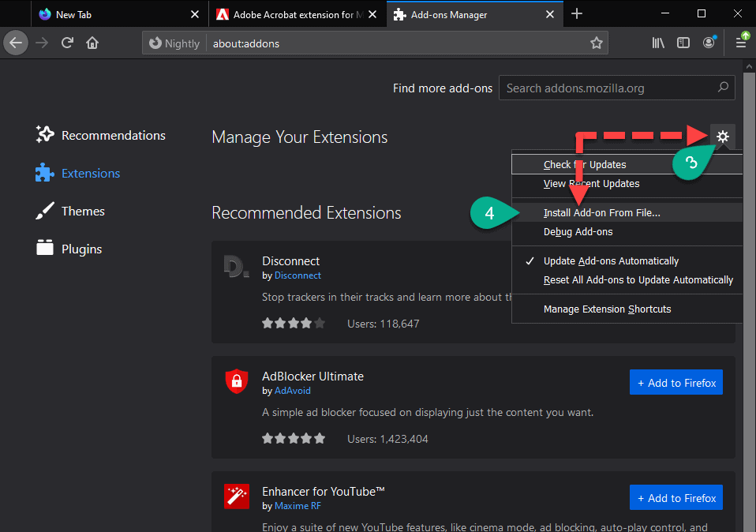Click the 'Users: 1,423,404' text

387,439
